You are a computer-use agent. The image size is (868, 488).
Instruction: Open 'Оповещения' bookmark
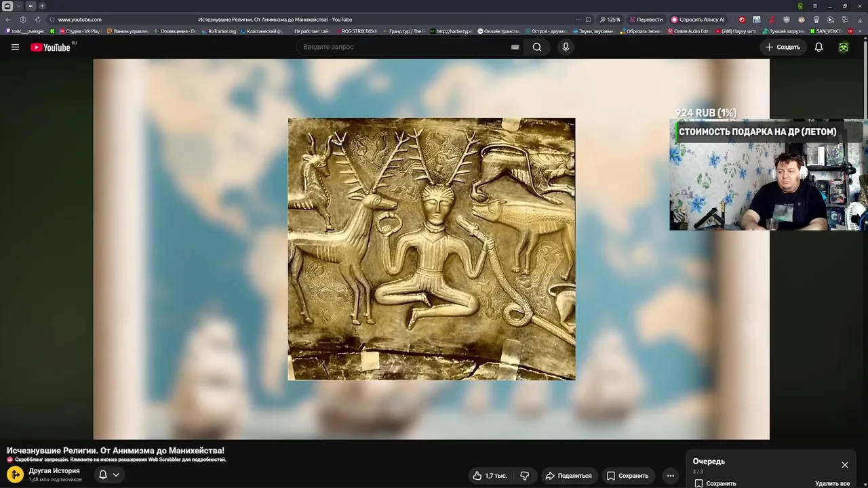175,31
